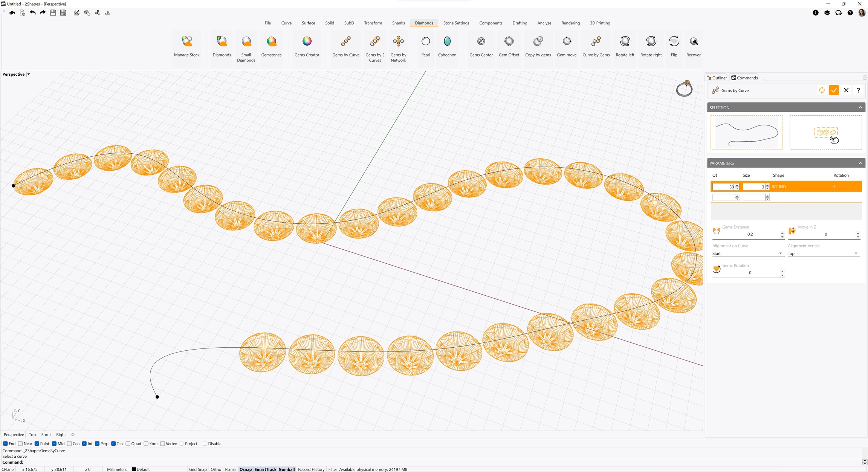The width and height of the screenshot is (868, 472).
Task: Toggle the Quad osnap checkbox
Action: (128, 444)
